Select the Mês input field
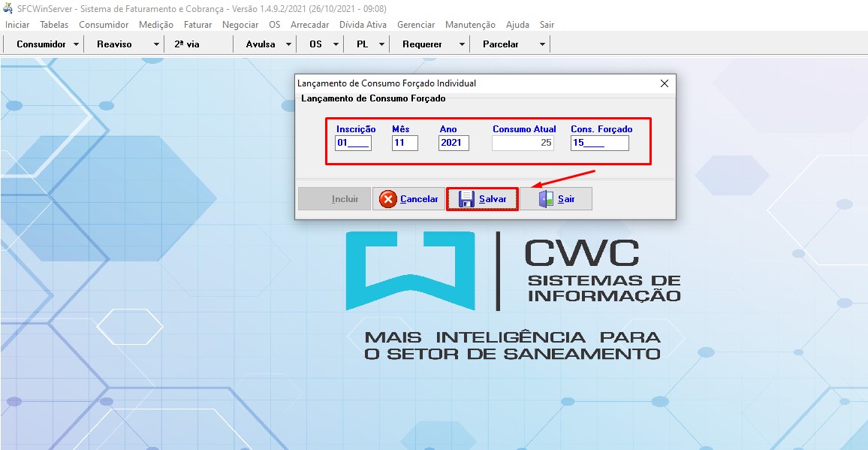The height and width of the screenshot is (450, 868). pos(405,143)
